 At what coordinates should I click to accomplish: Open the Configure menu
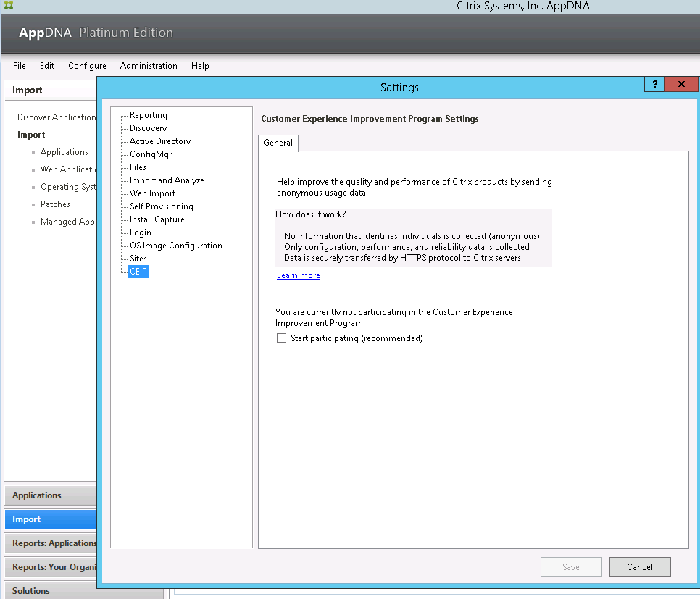click(x=87, y=66)
